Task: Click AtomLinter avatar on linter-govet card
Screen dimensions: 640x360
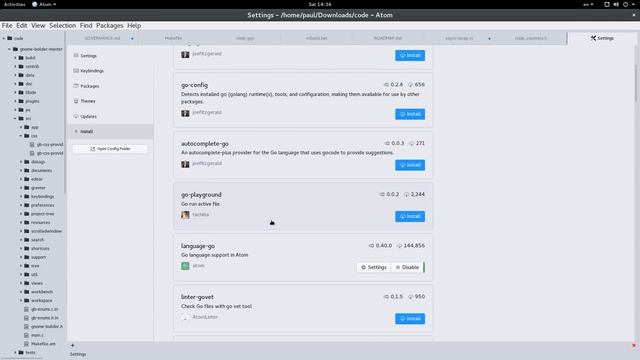Action: pos(185,317)
